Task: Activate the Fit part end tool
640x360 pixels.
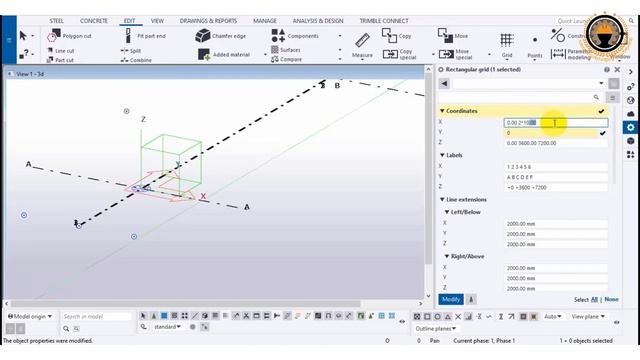Action: point(145,36)
